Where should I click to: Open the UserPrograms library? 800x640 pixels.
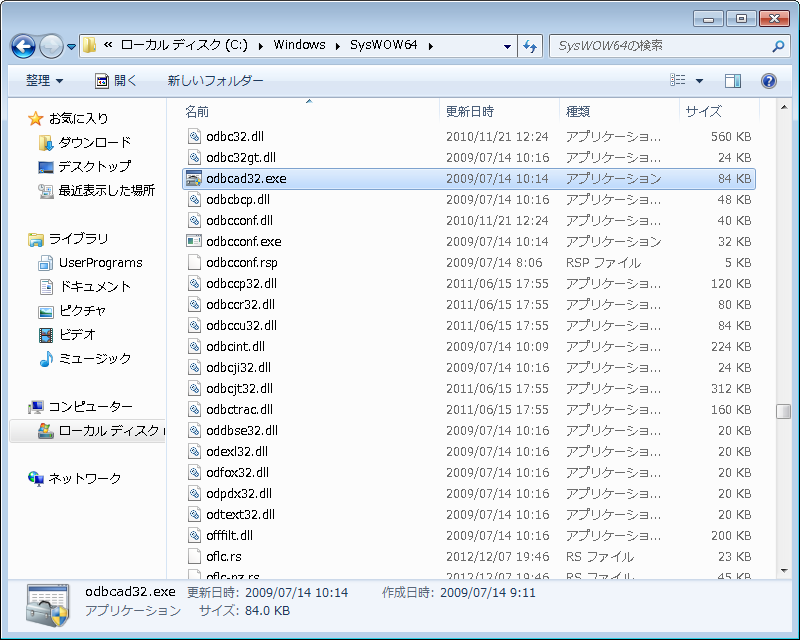pos(101,262)
